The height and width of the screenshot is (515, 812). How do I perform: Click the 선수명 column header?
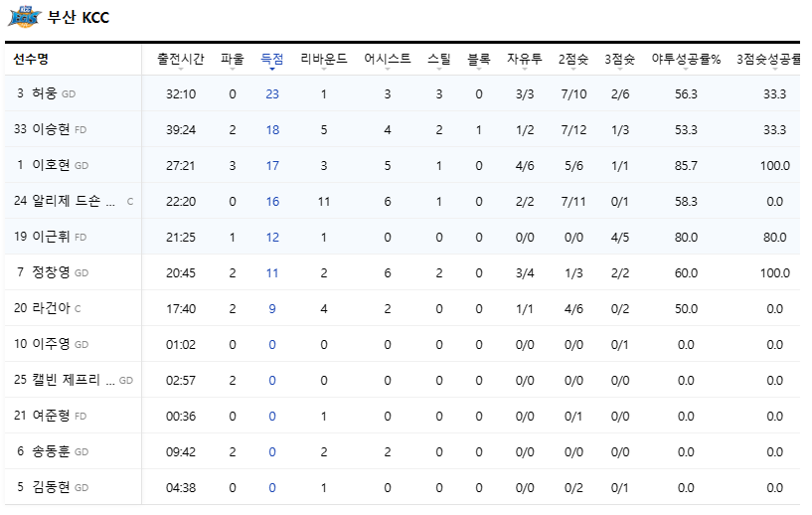[x=31, y=59]
